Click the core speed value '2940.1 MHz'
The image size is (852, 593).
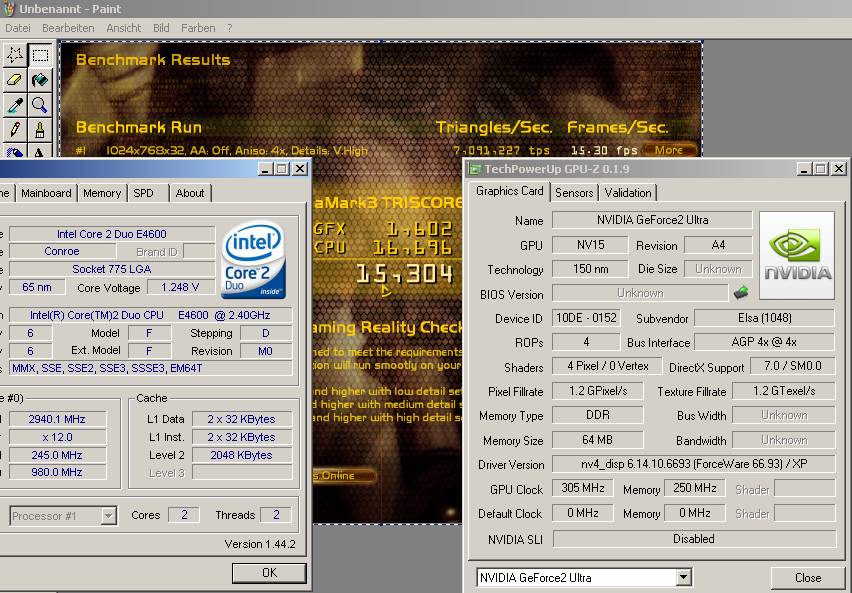pos(57,419)
